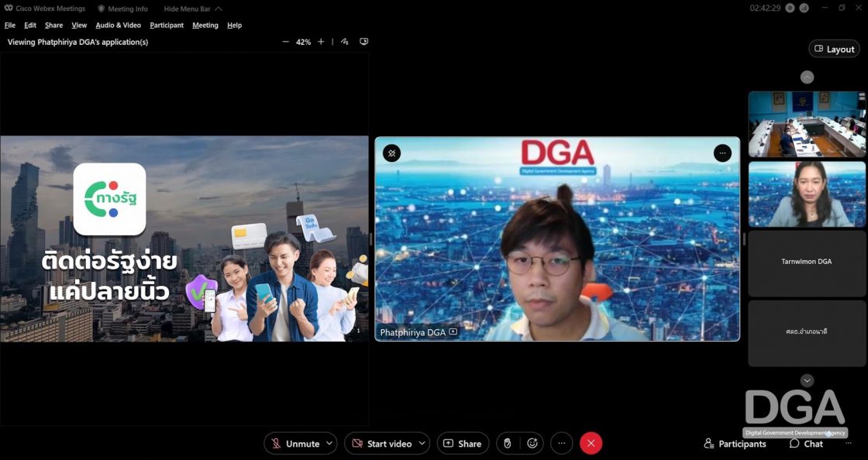The width and height of the screenshot is (868, 460).
Task: Open the video options dropdown arrow
Action: click(422, 444)
